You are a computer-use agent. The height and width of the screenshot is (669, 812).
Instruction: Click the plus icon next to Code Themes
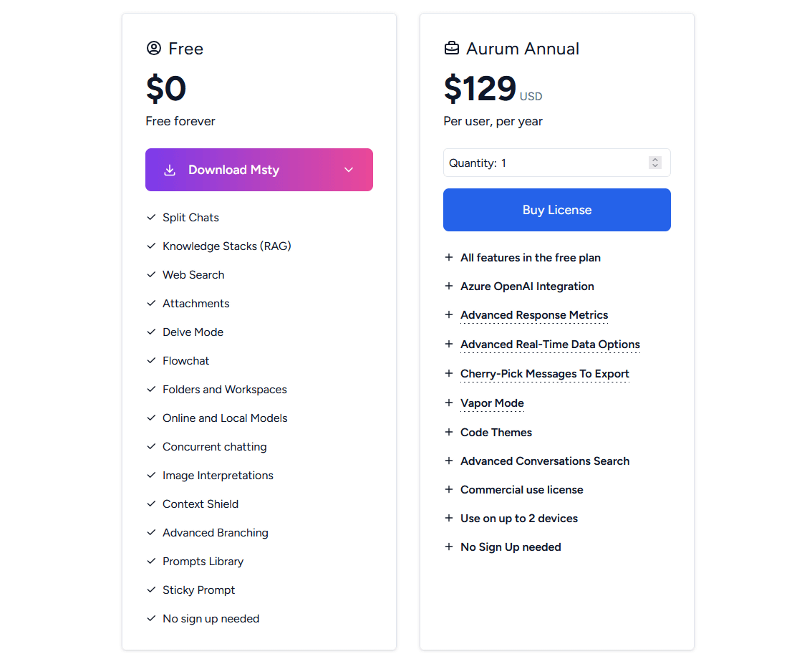tap(449, 432)
